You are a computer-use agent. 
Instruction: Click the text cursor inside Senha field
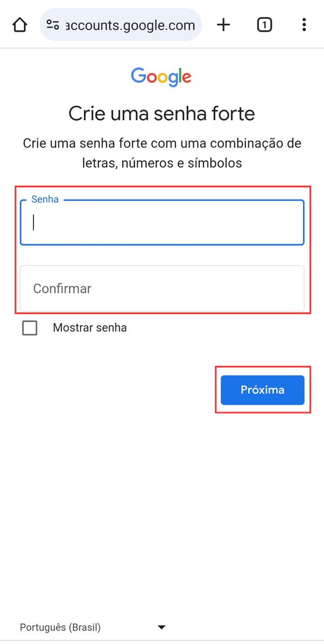coord(34,223)
